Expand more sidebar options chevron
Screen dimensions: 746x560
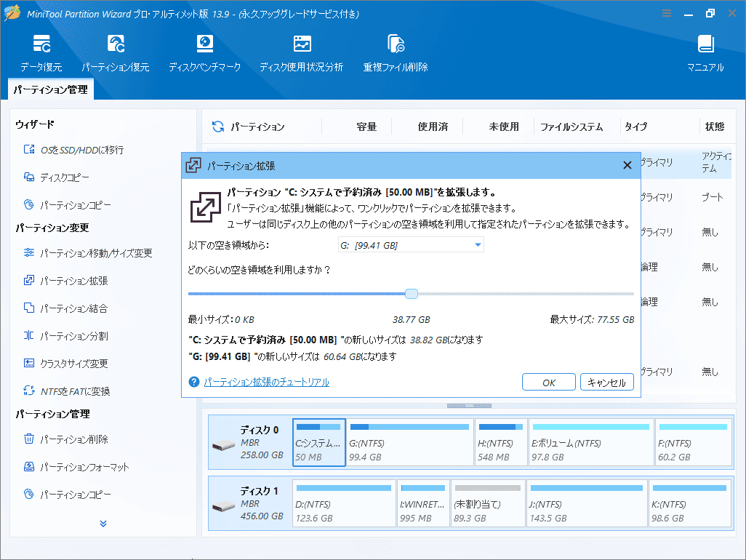(x=103, y=524)
